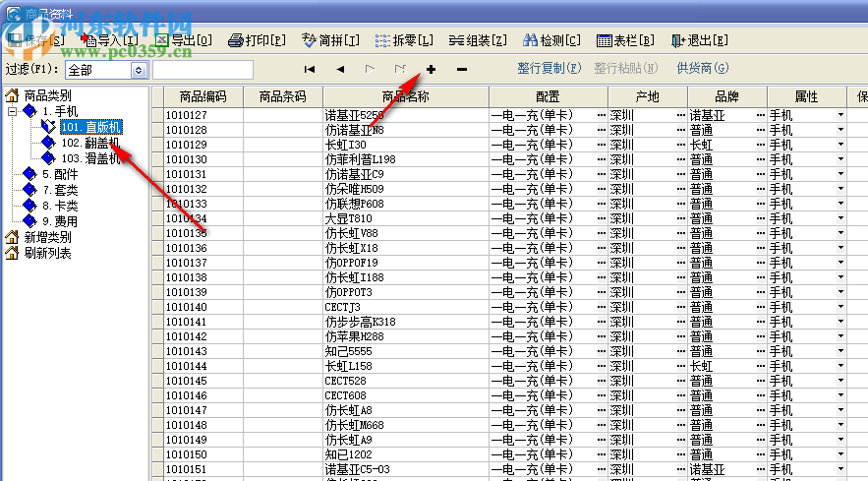The height and width of the screenshot is (481, 868).
Task: Click the filter text input box
Action: [x=203, y=71]
